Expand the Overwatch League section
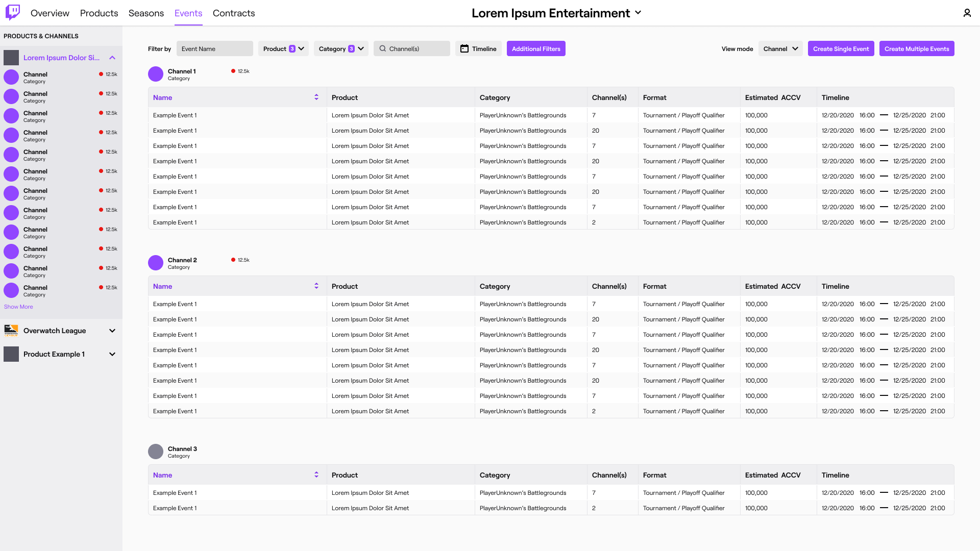Image resolution: width=980 pixels, height=551 pixels. click(112, 331)
